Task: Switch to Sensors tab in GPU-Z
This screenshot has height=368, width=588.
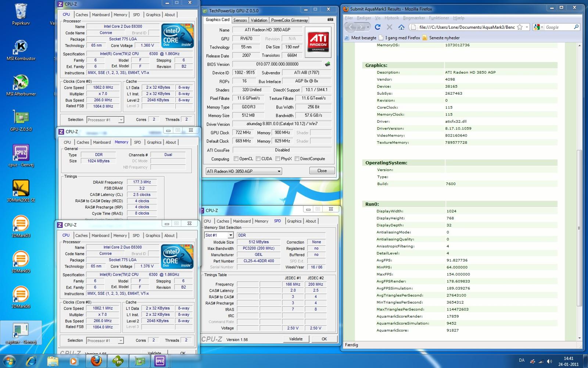Action: tap(240, 20)
